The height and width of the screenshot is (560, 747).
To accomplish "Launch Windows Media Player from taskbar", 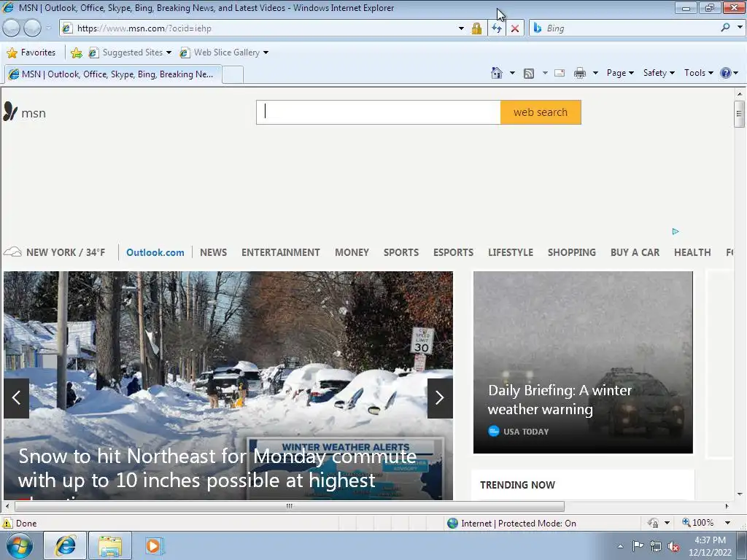I will [x=154, y=545].
